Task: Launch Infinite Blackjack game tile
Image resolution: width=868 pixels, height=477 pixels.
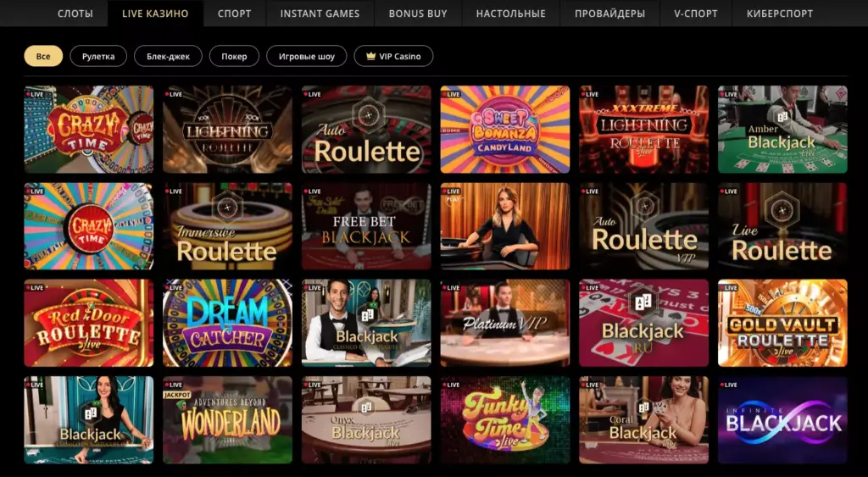Action: pos(782,419)
